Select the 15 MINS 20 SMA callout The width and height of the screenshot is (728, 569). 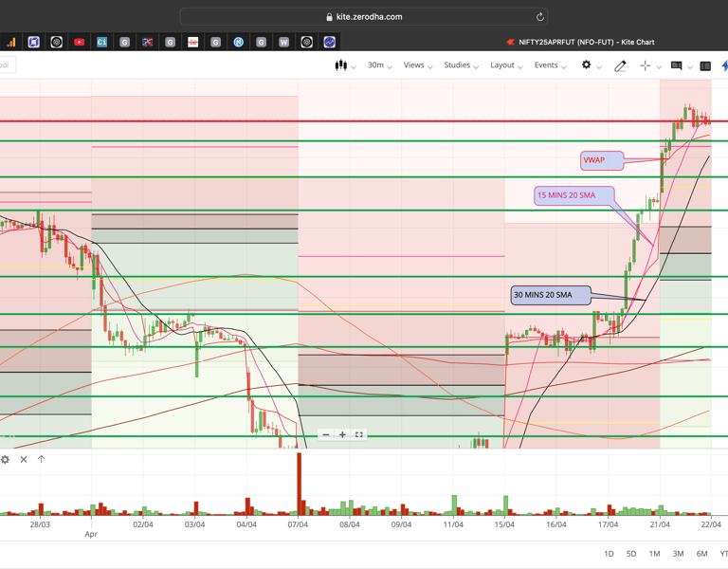pyautogui.click(x=574, y=195)
